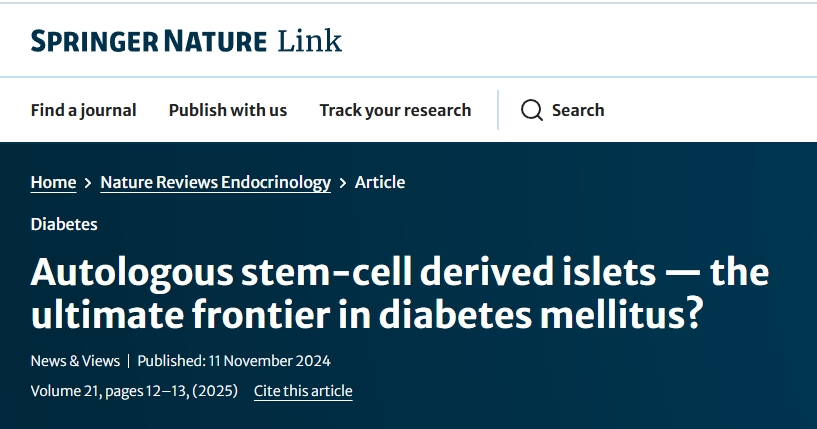This screenshot has width=817, height=429.
Task: Click the magnifying glass search icon
Action: pos(532,110)
